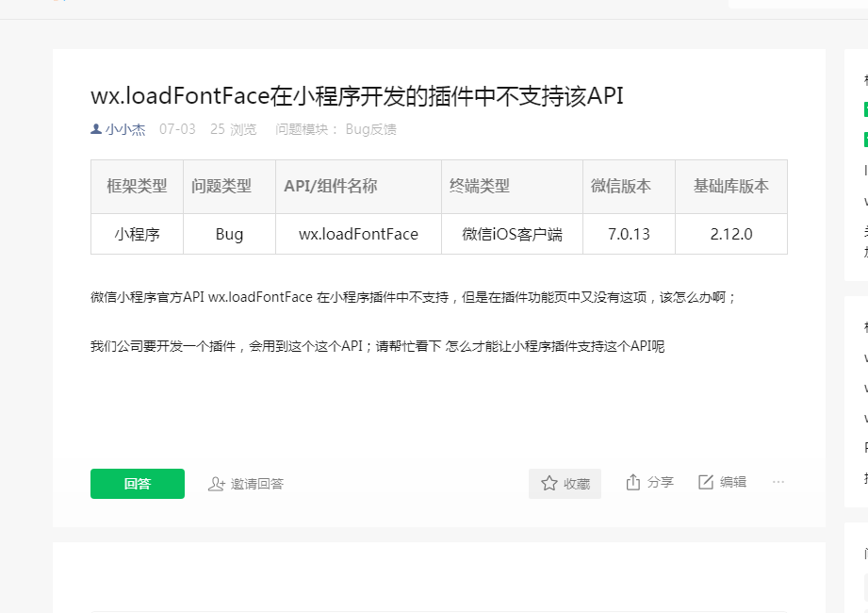Open the three-dot more options menu

[778, 482]
